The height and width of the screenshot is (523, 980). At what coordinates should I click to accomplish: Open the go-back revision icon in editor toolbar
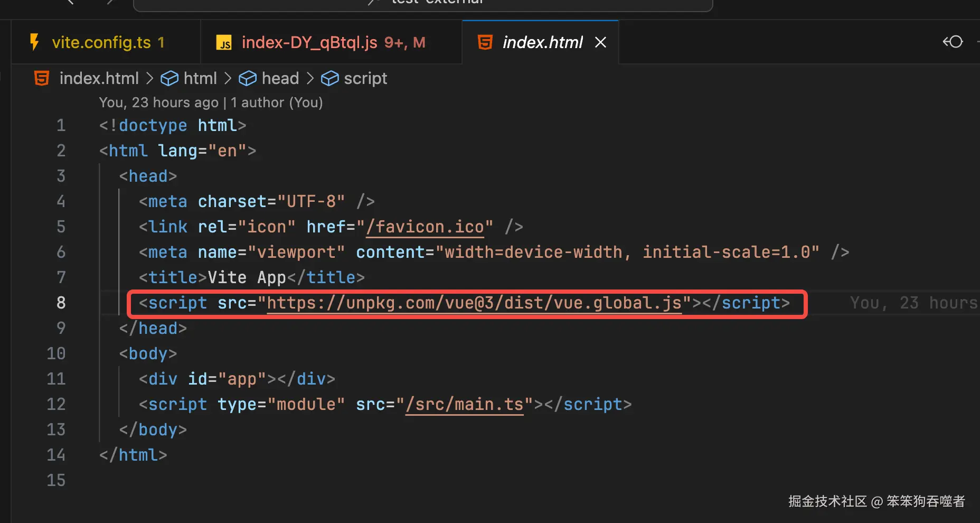point(953,42)
